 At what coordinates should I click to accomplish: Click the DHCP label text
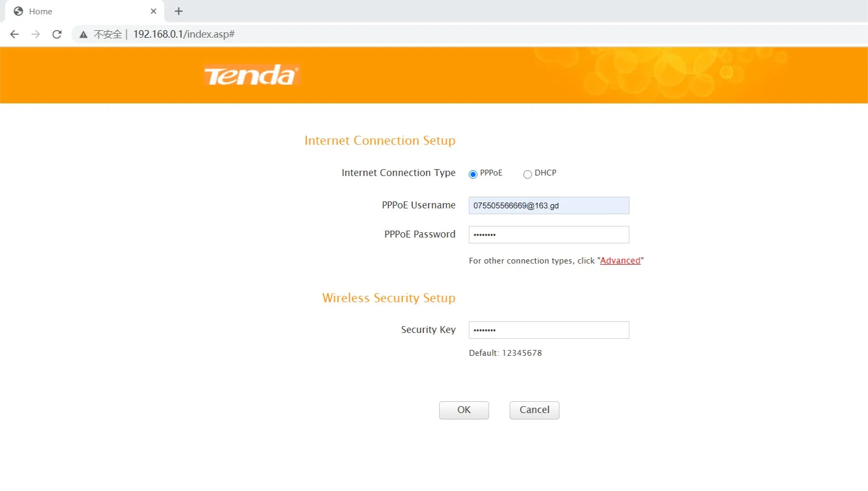545,173
